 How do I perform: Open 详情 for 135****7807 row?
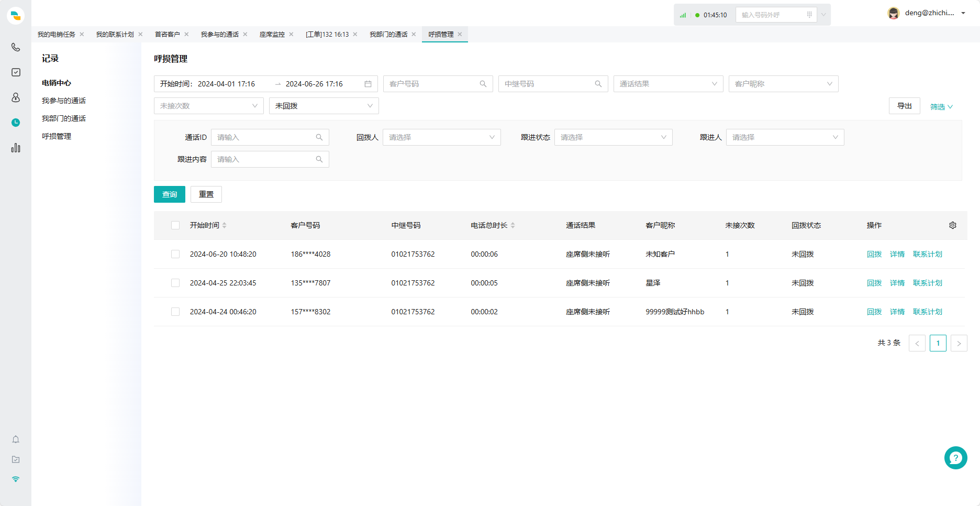pos(897,283)
